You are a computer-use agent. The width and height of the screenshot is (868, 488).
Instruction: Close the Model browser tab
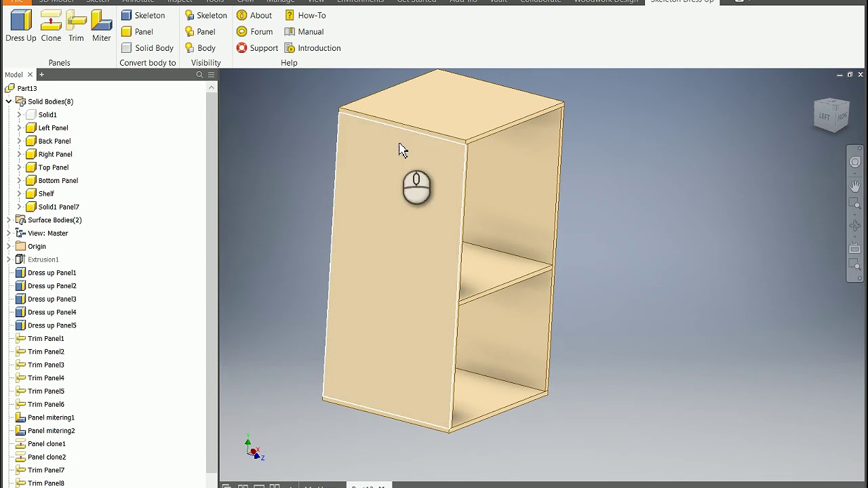30,75
